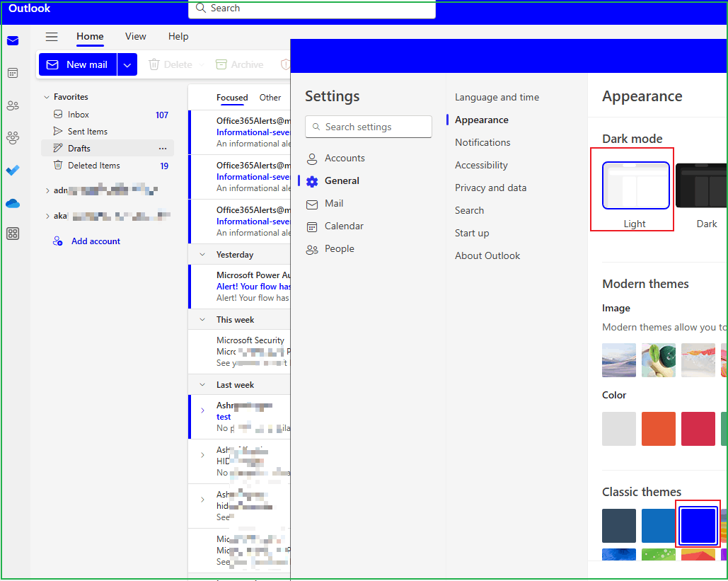The width and height of the screenshot is (728, 581).
Task: Open Notifications settings page
Action: click(483, 142)
